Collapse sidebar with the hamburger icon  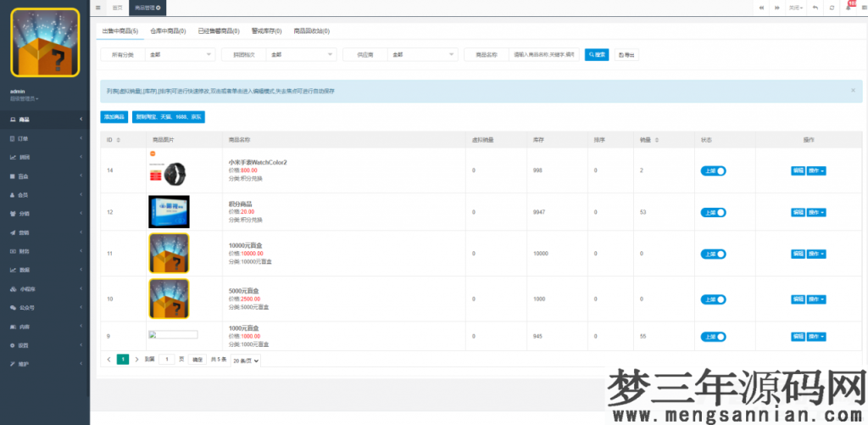[98, 8]
